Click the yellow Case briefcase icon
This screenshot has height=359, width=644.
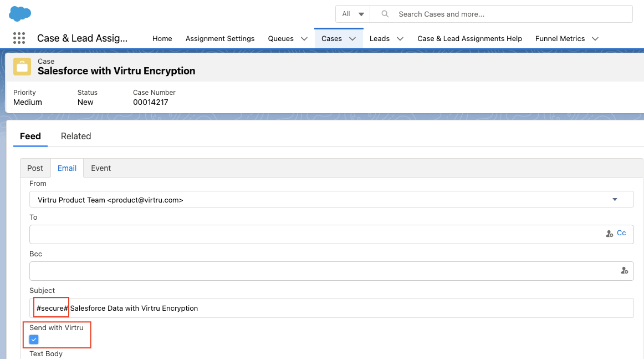pyautogui.click(x=22, y=67)
